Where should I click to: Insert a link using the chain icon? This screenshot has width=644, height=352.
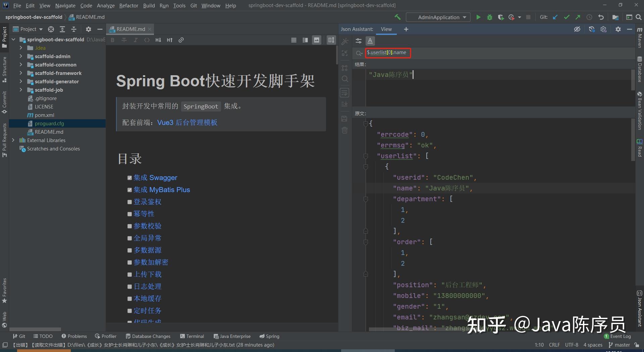181,40
